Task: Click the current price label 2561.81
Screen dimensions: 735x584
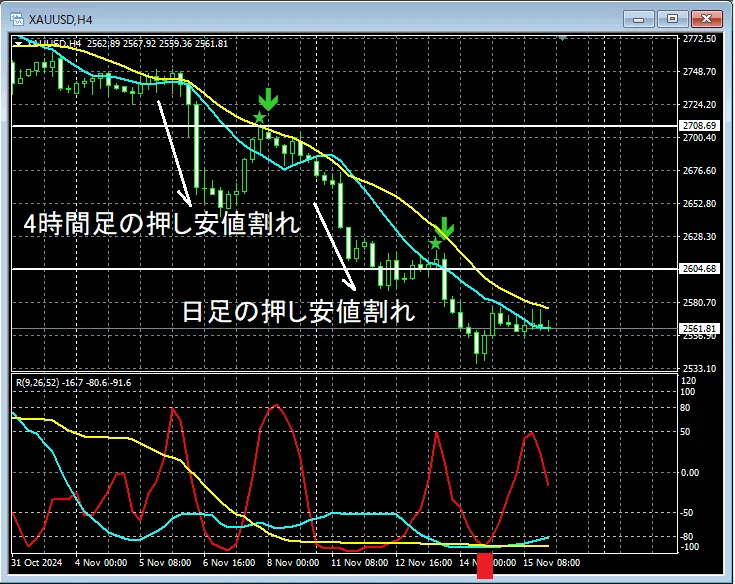Action: pos(699,328)
